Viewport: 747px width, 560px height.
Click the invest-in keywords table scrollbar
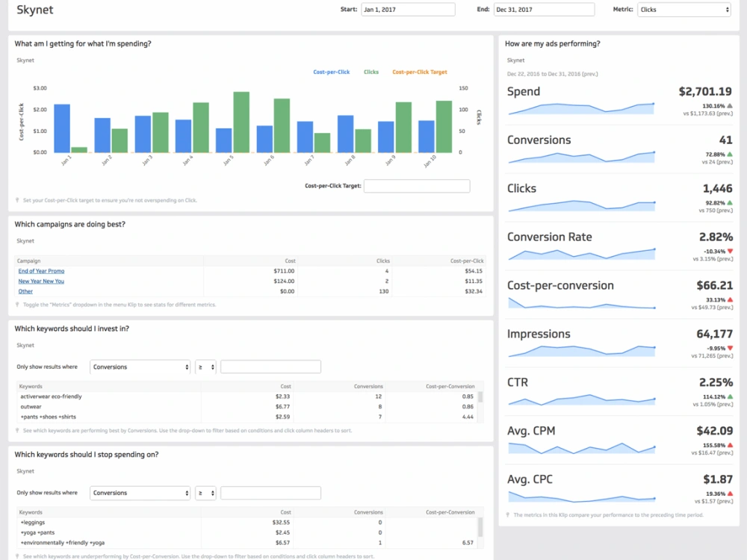(x=480, y=397)
